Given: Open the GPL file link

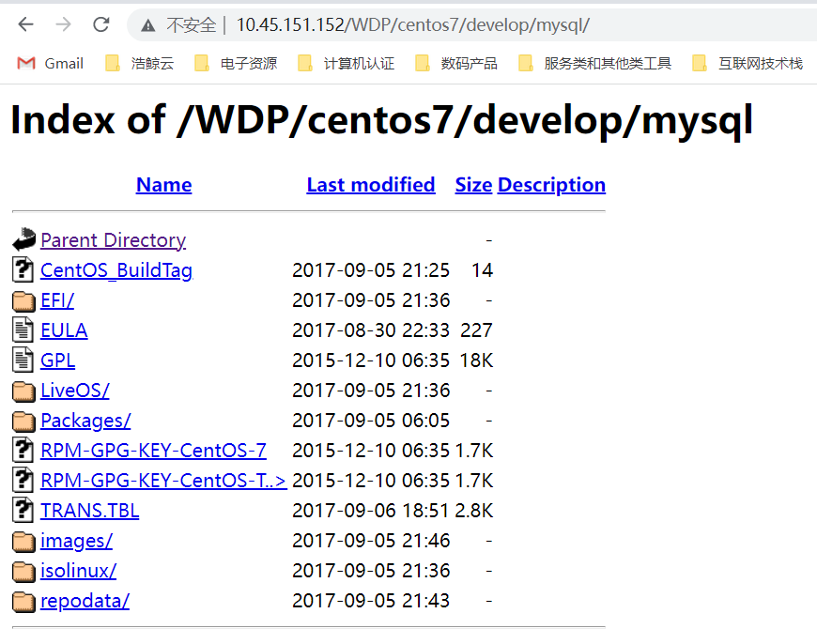Looking at the screenshot, I should (x=57, y=360).
